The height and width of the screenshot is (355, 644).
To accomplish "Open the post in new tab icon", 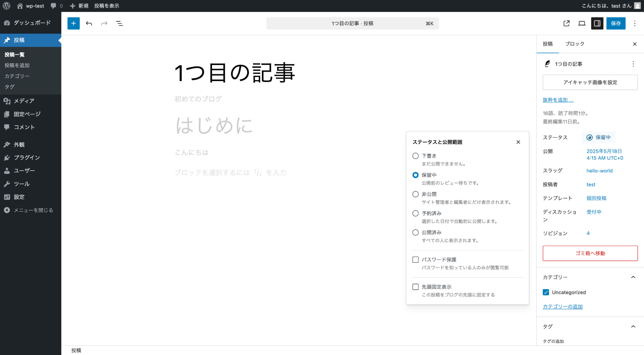I will coord(566,23).
